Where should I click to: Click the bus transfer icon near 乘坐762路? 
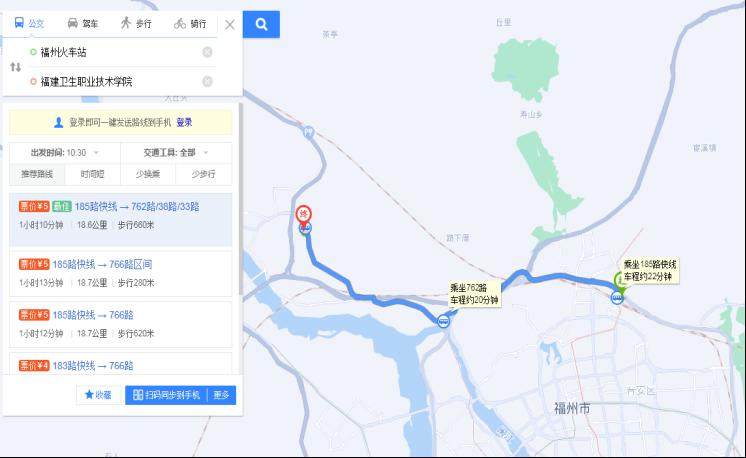tap(443, 321)
